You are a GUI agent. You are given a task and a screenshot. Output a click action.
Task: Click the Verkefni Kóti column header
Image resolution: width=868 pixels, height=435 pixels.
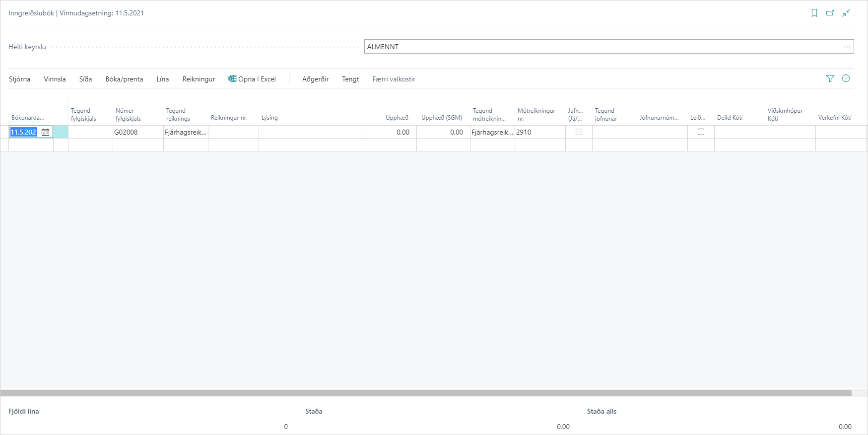coord(835,118)
